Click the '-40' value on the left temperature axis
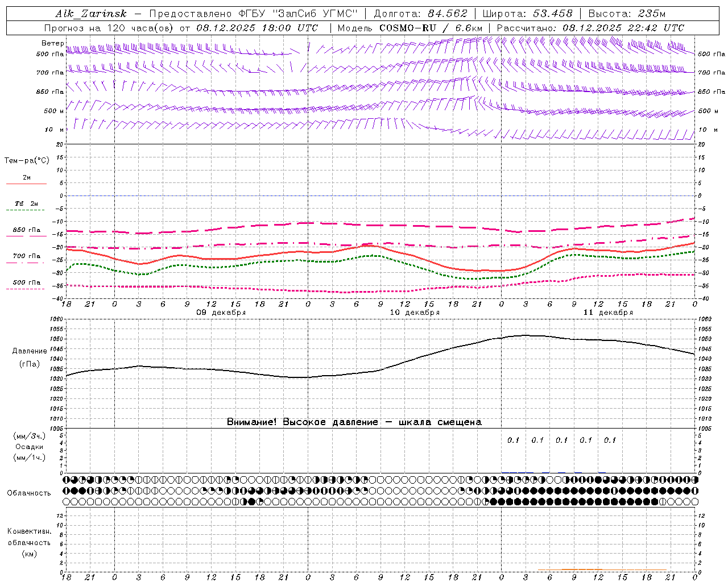Viewport: 728px width, 582px height. 59,298
